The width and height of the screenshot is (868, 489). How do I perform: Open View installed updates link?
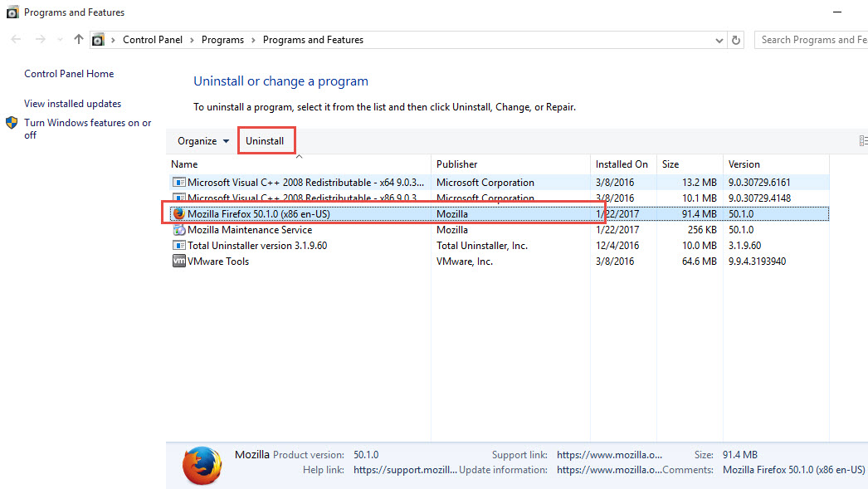72,104
